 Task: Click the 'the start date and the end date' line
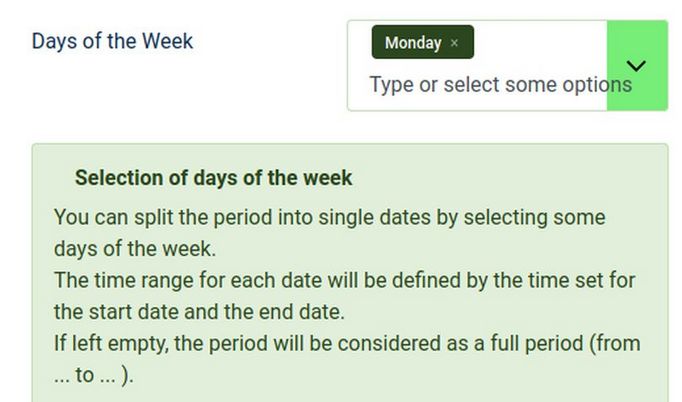click(x=199, y=312)
